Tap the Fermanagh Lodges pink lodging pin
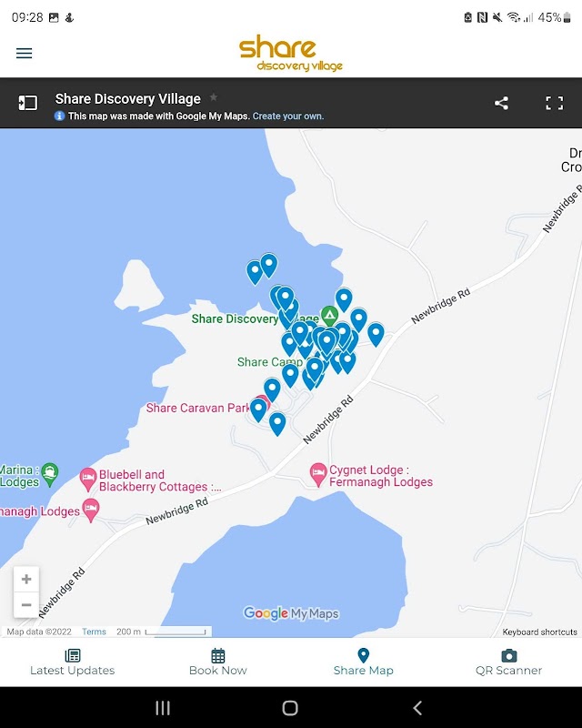The image size is (582, 728). 91,509
